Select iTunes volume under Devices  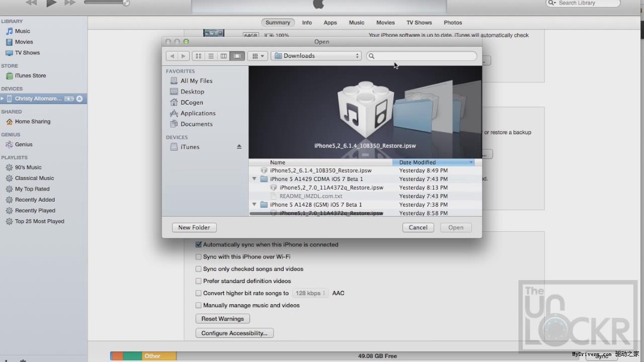click(x=190, y=147)
